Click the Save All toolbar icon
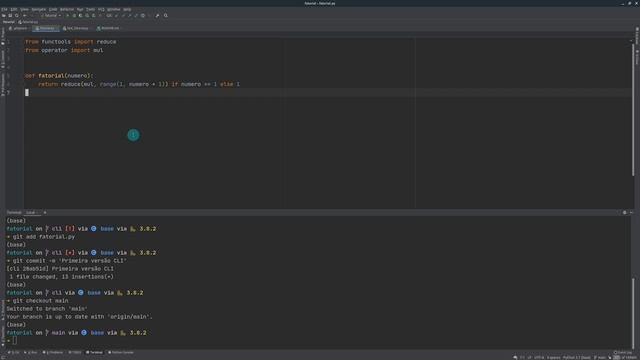Screen dimensions: 640x360 pos(10,16)
